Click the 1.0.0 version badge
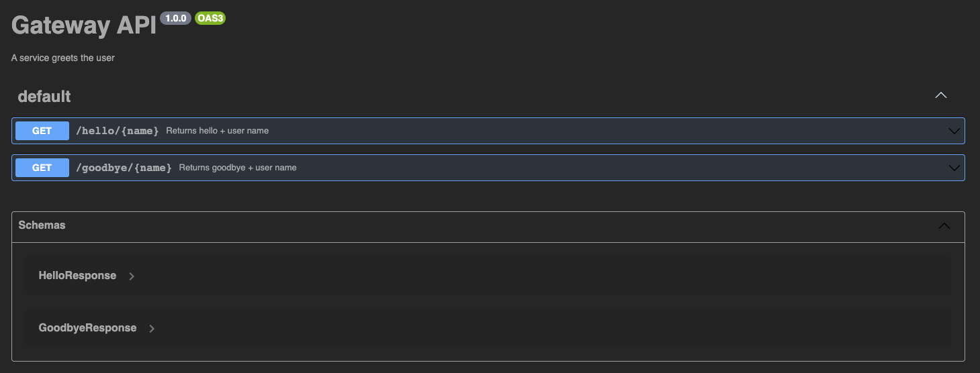 (x=175, y=19)
